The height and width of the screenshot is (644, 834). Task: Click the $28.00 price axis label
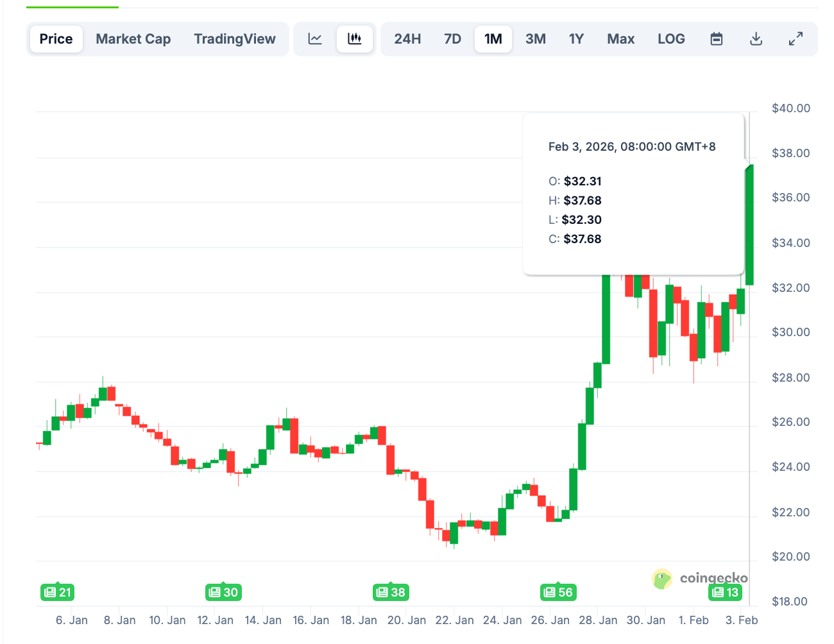pos(791,378)
